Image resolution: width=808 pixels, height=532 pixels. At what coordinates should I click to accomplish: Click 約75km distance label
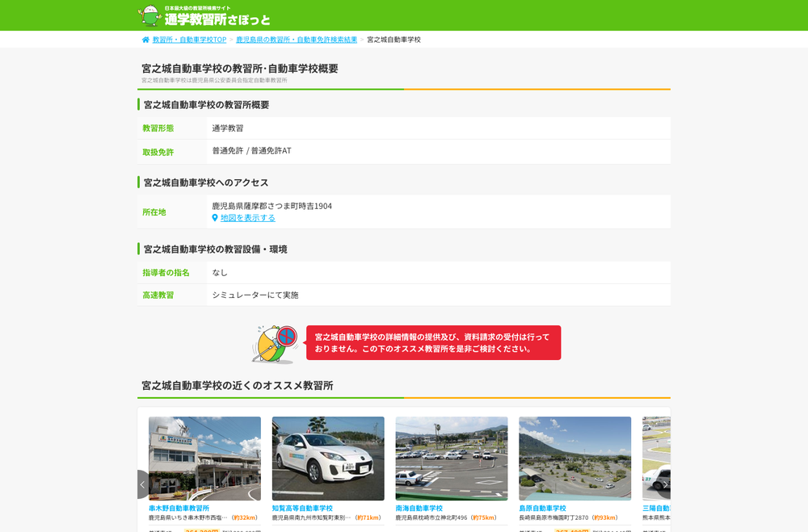(483, 517)
